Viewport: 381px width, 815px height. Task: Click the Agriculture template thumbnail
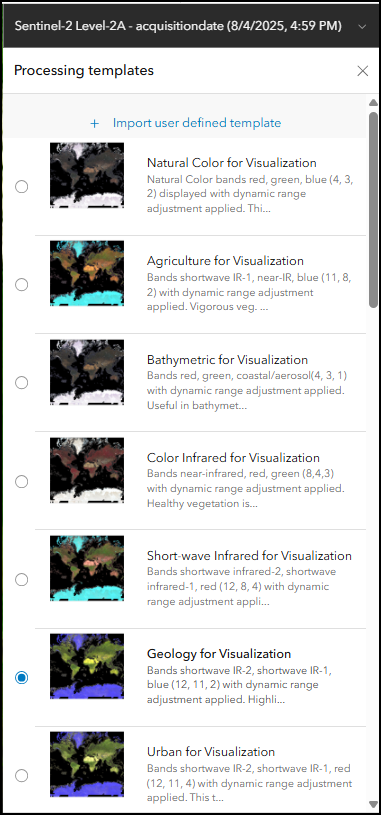tap(87, 273)
